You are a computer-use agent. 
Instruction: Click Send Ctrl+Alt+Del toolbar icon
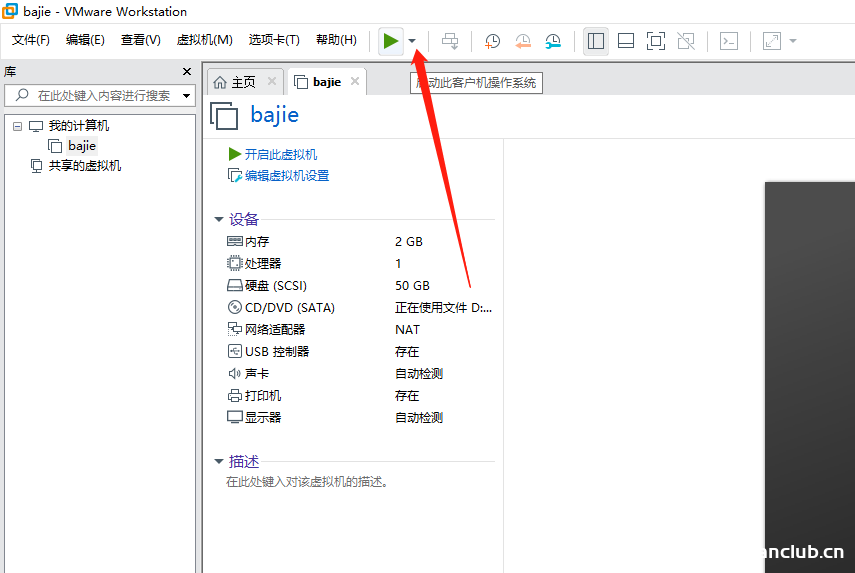point(450,41)
